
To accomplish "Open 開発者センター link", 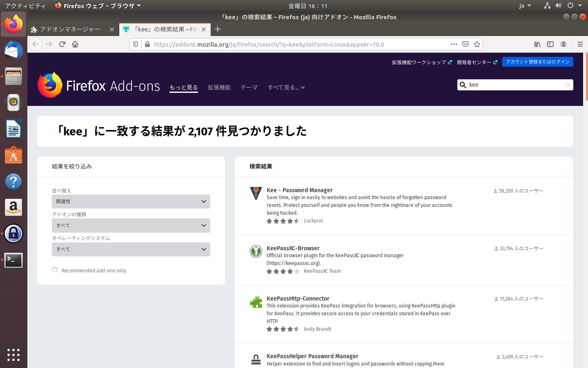I will point(477,62).
